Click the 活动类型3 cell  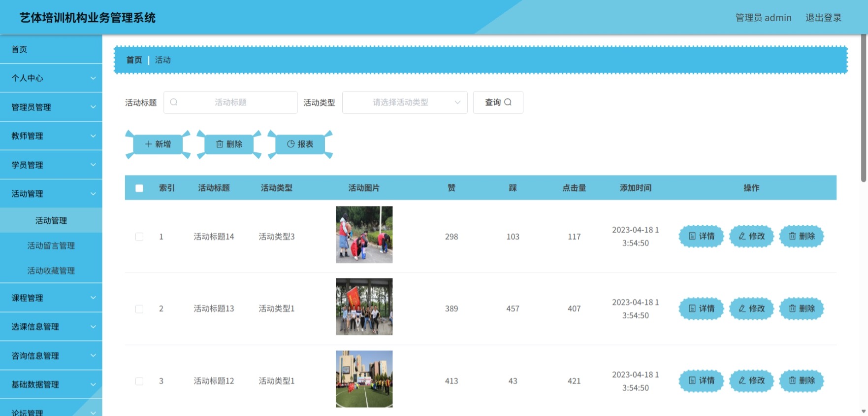click(277, 237)
